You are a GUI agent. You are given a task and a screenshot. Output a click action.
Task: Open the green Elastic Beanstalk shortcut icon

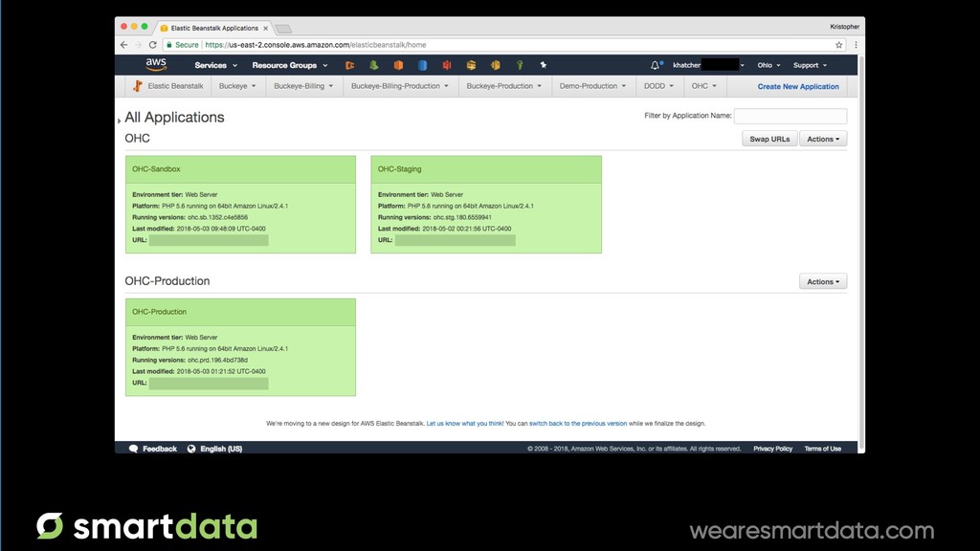click(x=374, y=65)
